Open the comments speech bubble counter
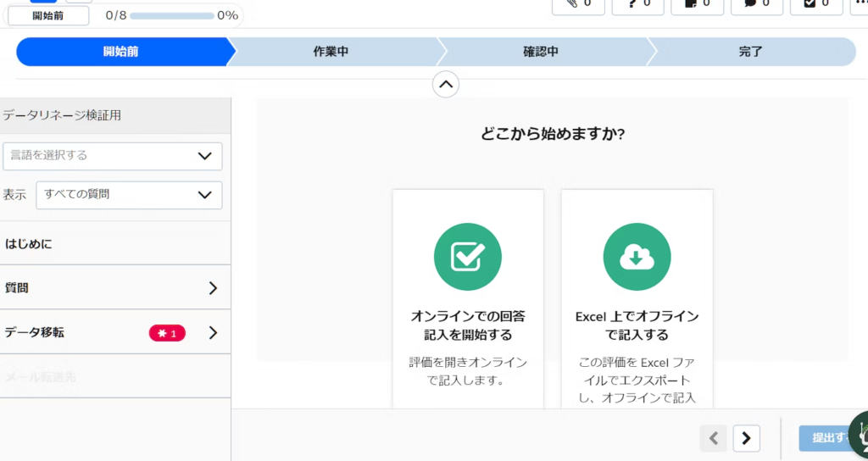Viewport: 868px width, 461px height. [x=756, y=3]
